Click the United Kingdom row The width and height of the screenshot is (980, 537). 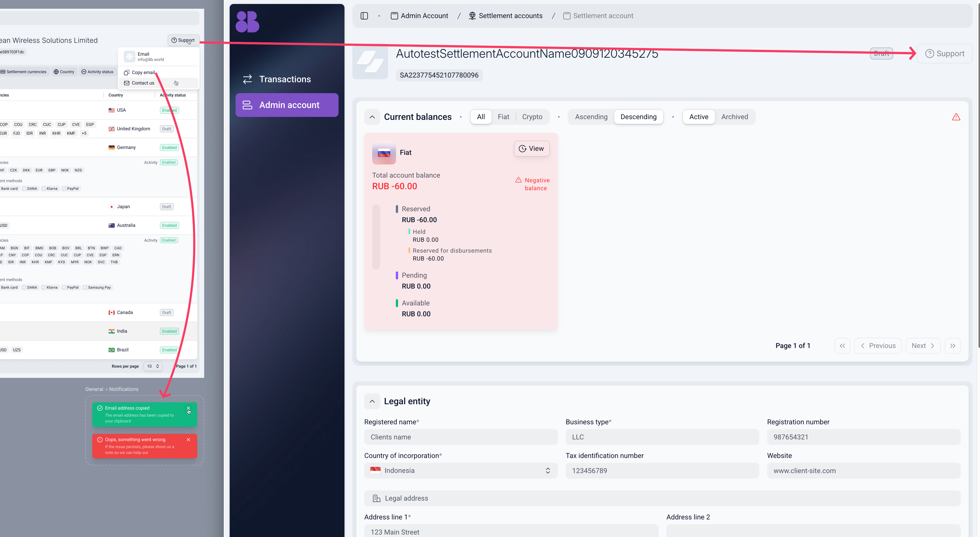click(x=98, y=129)
